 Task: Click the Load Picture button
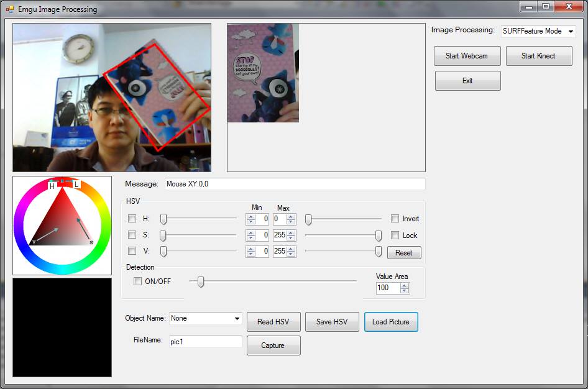391,322
